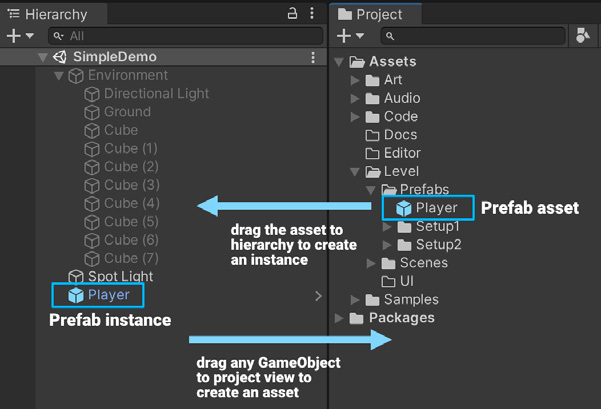Expand the Packages folder
This screenshot has width=601, height=409.
338,318
